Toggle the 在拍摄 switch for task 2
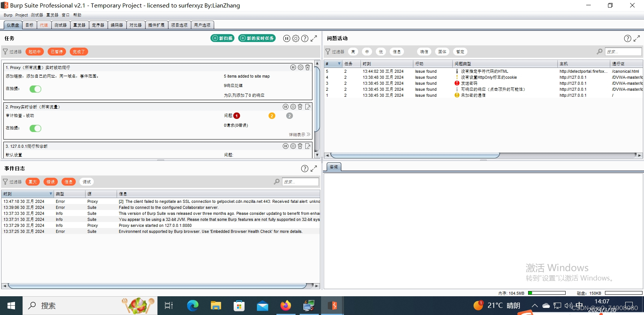Screen dimensions: 644x315 pos(36,128)
